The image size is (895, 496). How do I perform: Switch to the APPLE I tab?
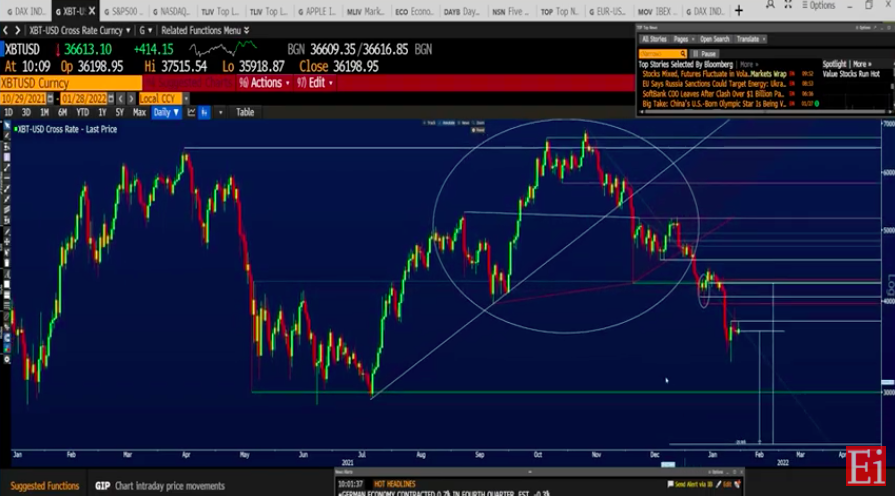pyautogui.click(x=318, y=11)
